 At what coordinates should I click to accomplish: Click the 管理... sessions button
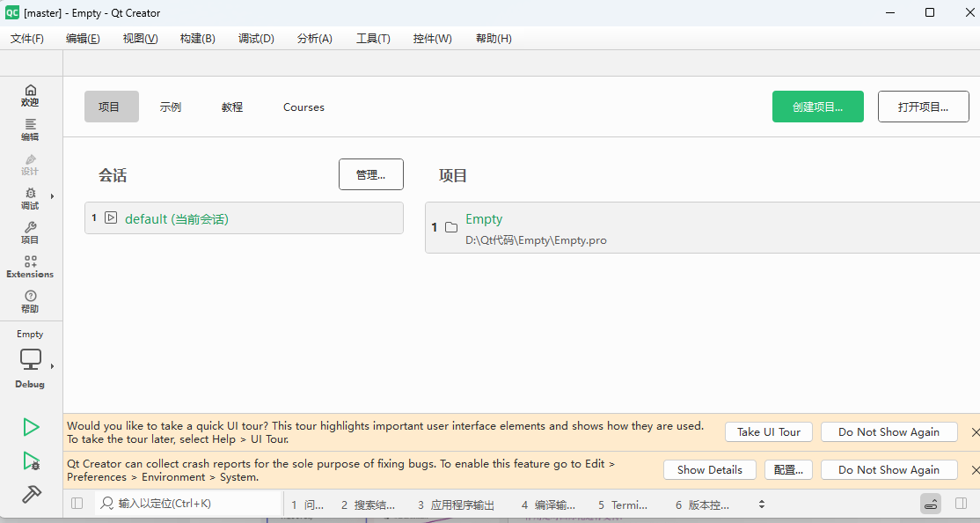click(x=370, y=174)
